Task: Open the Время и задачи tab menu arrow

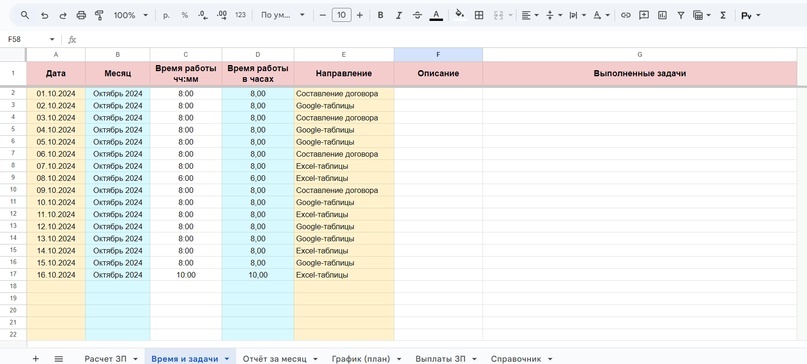Action: [227, 359]
